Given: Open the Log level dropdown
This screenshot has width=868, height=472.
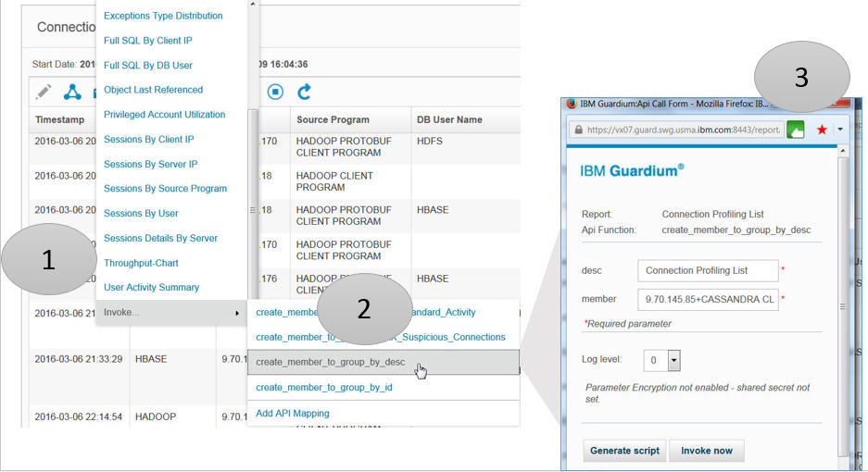Looking at the screenshot, I should pyautogui.click(x=673, y=360).
